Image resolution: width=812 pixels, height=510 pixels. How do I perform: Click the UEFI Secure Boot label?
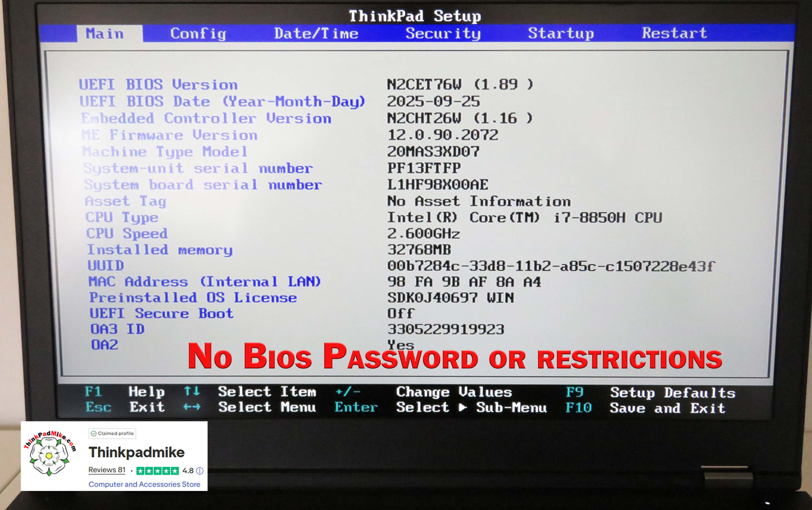[161, 313]
